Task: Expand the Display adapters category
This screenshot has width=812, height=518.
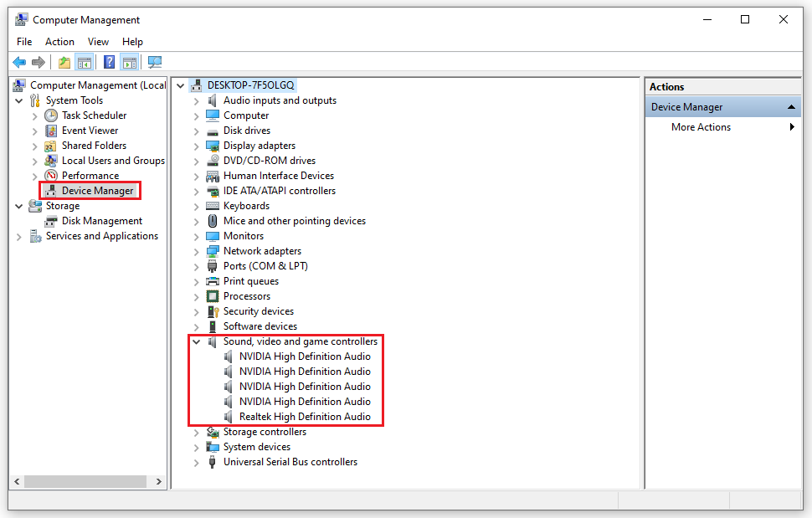Action: 197,145
